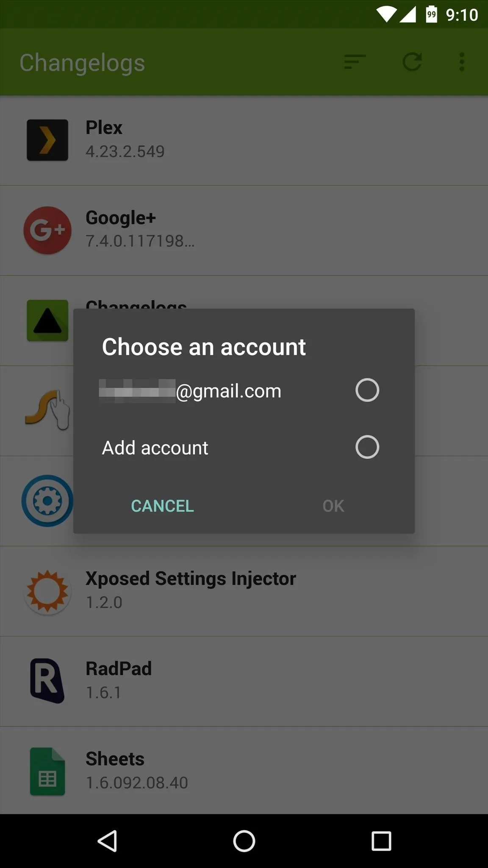Open the Sheets 1.6.092.08.40 entry
The height and width of the screenshot is (868, 488).
[x=244, y=771]
